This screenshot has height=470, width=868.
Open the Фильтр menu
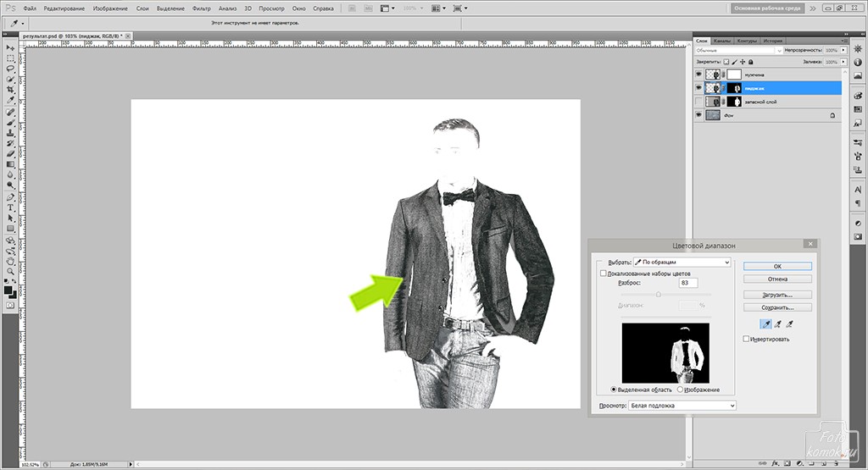pos(202,8)
